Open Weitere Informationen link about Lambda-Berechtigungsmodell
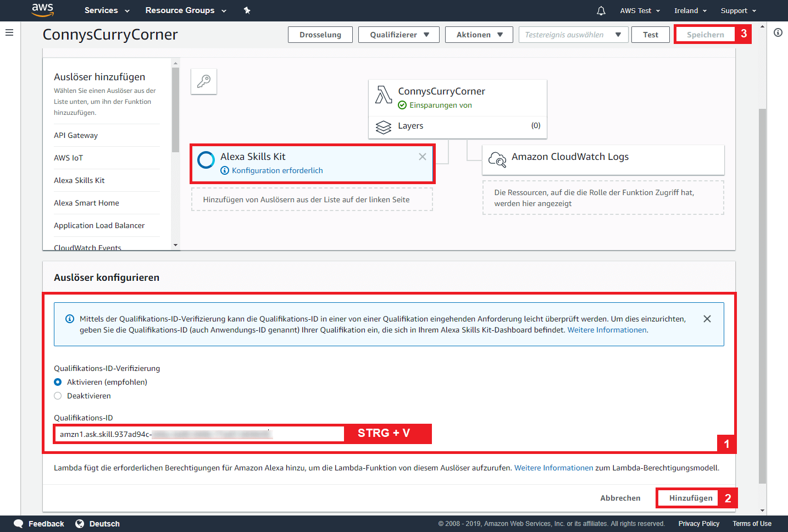The width and height of the screenshot is (788, 532). [x=554, y=468]
